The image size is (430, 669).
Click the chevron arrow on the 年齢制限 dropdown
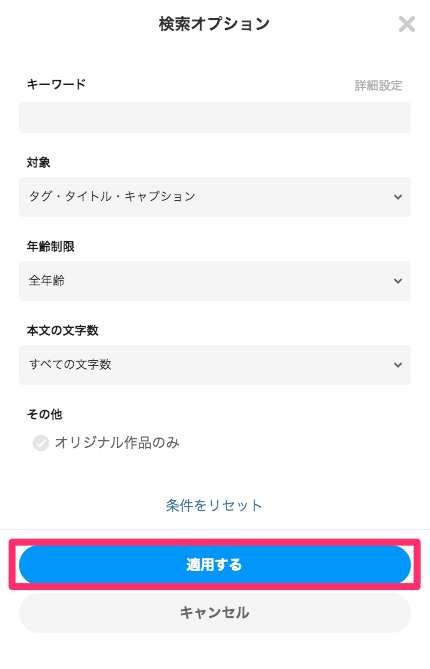click(398, 281)
